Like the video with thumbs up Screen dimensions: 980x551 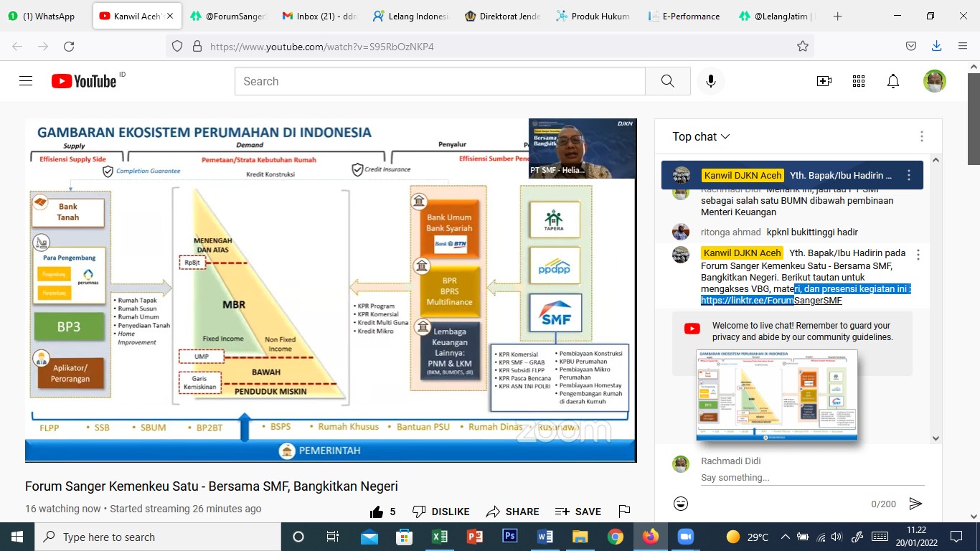point(377,512)
